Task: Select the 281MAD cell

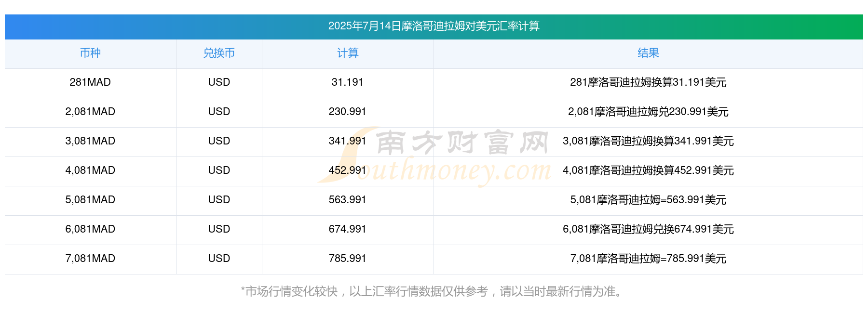Action: (x=90, y=82)
